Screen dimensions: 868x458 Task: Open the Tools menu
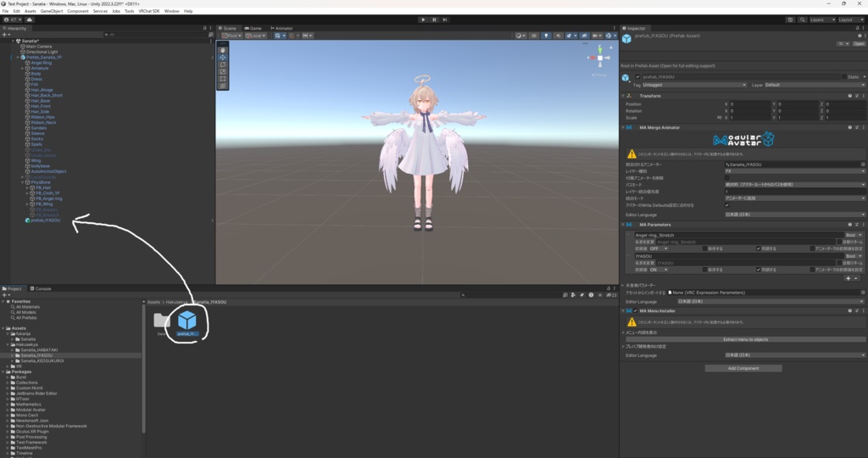click(129, 11)
